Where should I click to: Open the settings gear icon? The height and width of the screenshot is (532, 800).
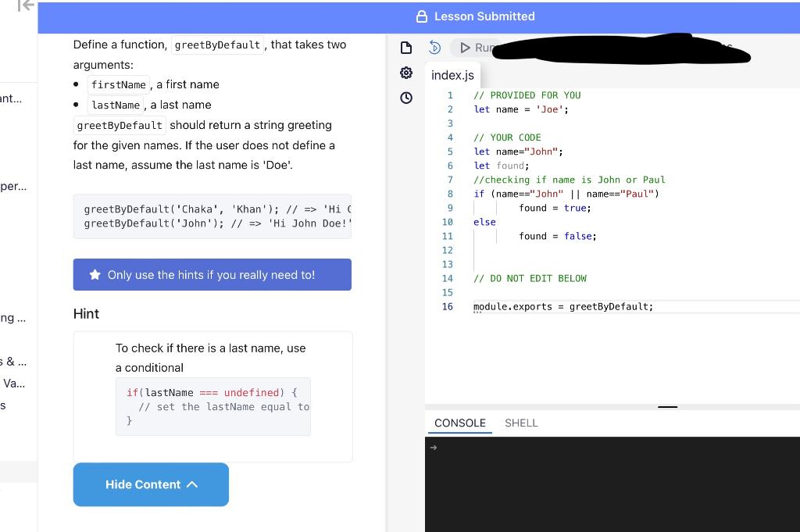pos(405,72)
